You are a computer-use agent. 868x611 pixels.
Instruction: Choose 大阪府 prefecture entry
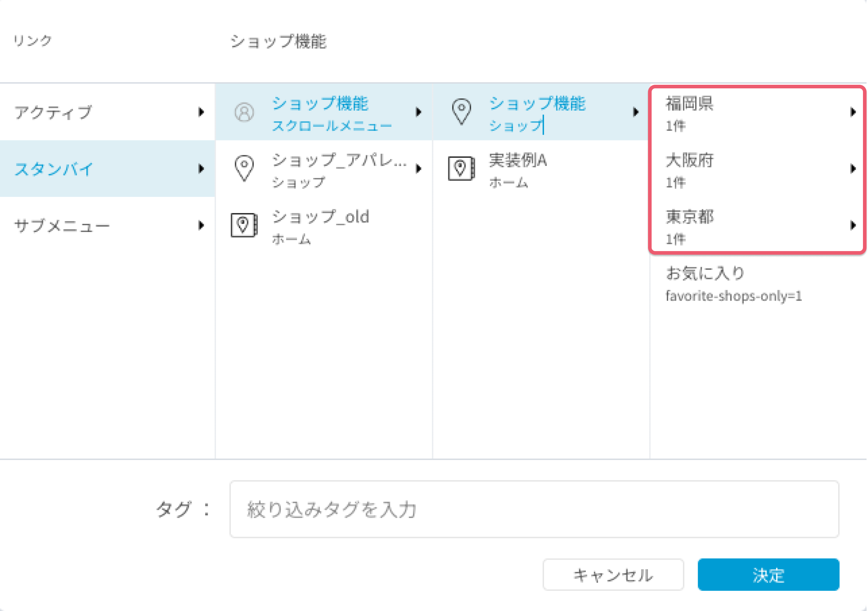tap(758, 169)
